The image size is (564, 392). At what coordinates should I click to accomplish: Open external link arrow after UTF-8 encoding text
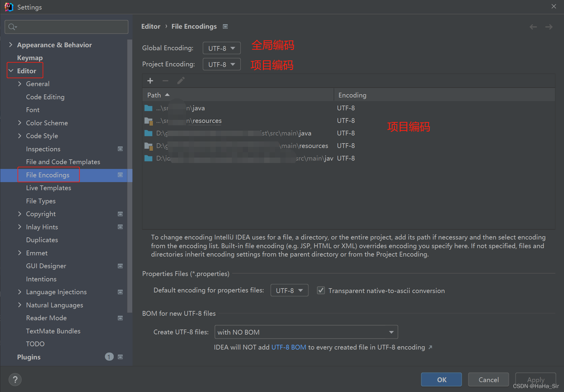click(430, 347)
